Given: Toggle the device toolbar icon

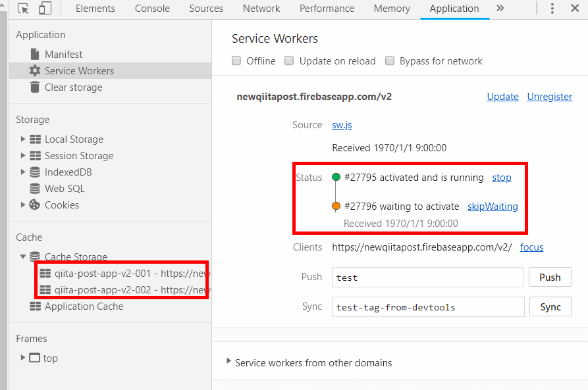Looking at the screenshot, I should coord(43,8).
